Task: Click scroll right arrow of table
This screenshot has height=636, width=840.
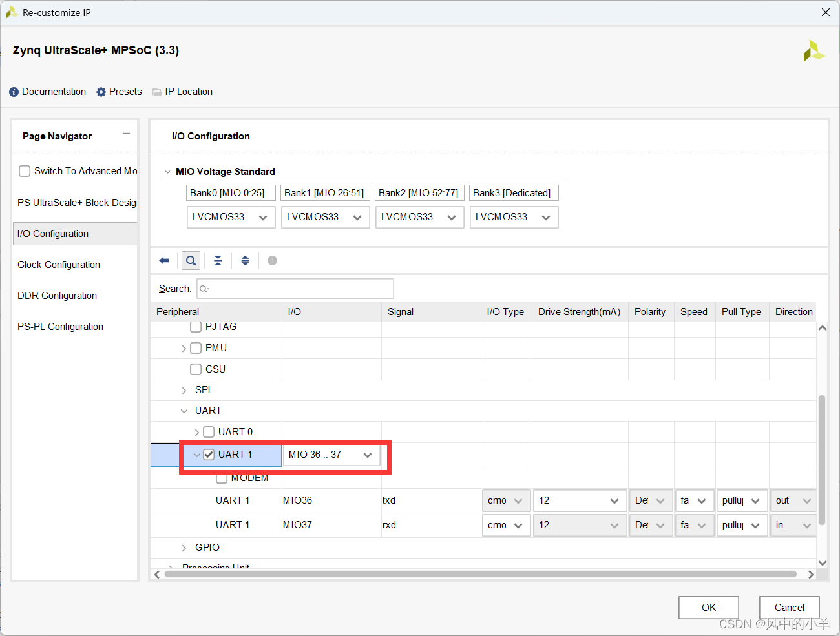Action: (811, 574)
